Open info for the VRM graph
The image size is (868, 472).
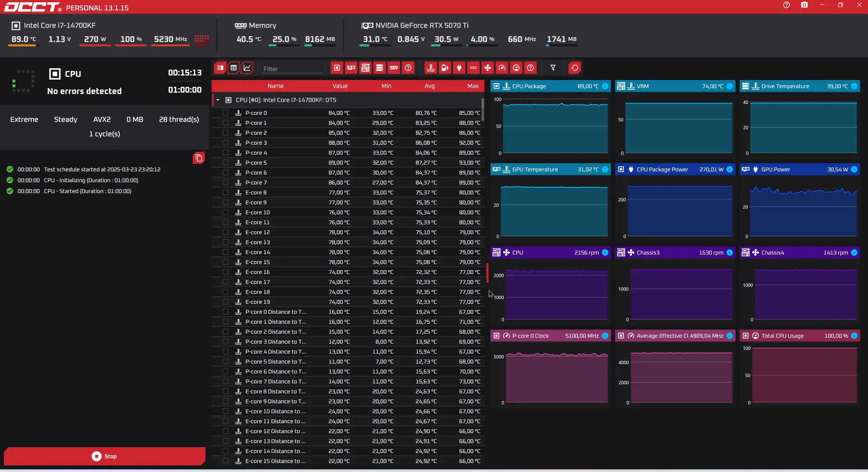pos(730,86)
